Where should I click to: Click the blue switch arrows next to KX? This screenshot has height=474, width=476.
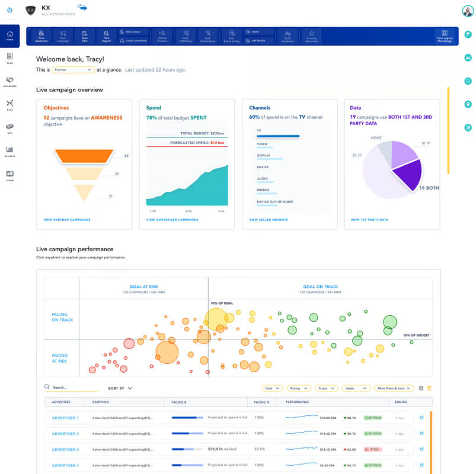[82, 7]
